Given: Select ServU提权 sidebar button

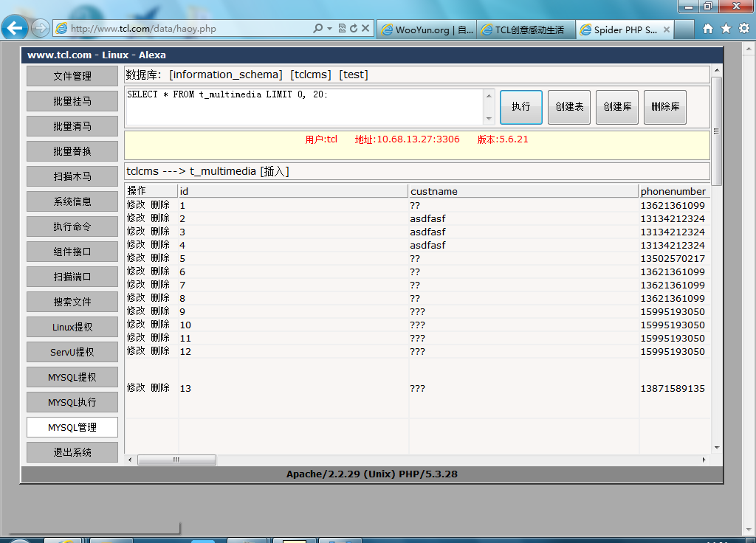Looking at the screenshot, I should [x=72, y=352].
